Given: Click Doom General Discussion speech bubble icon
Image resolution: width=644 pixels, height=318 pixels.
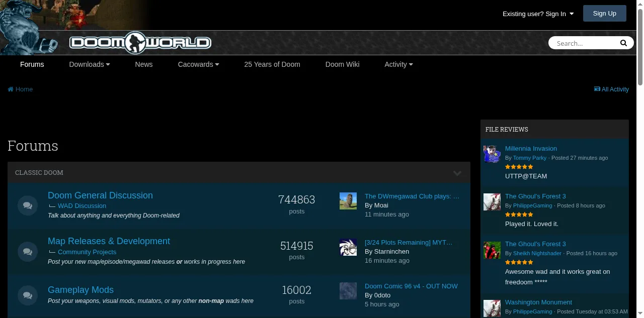Looking at the screenshot, I should click(28, 205).
